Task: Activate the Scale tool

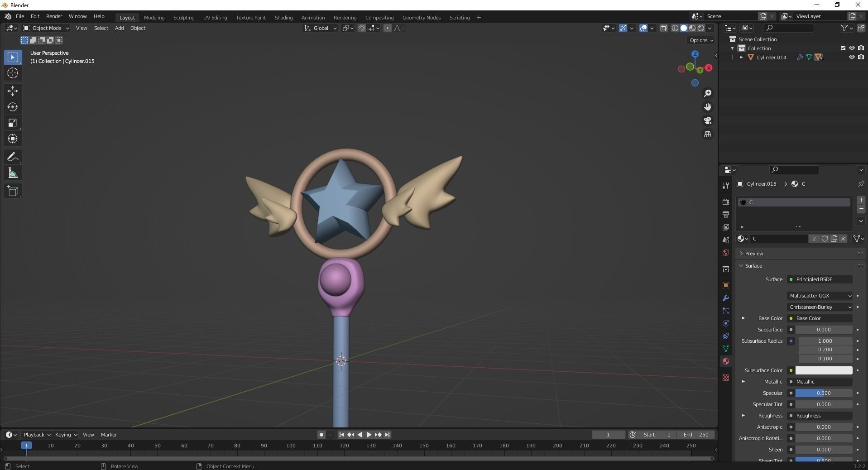Action: [x=13, y=123]
